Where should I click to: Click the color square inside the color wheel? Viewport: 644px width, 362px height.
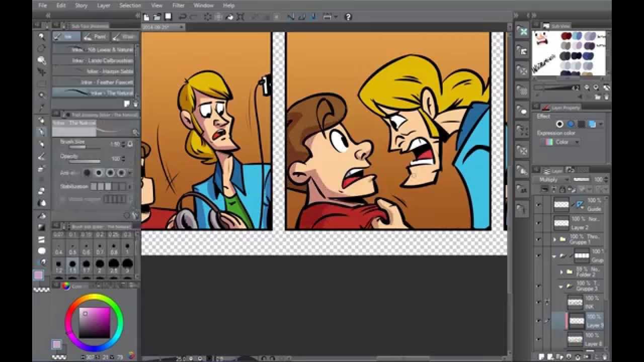click(x=95, y=322)
